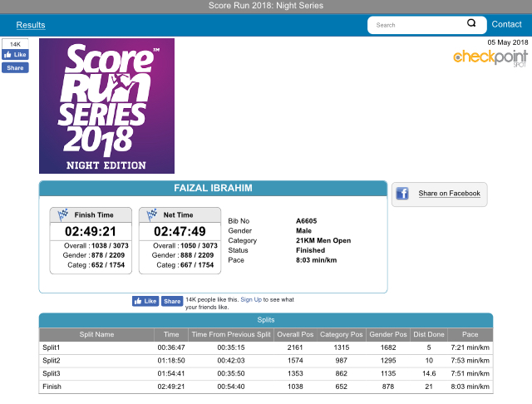The image size is (532, 404).
Task: Click Split1 pace 7:21 min/km
Action: [x=470, y=347]
